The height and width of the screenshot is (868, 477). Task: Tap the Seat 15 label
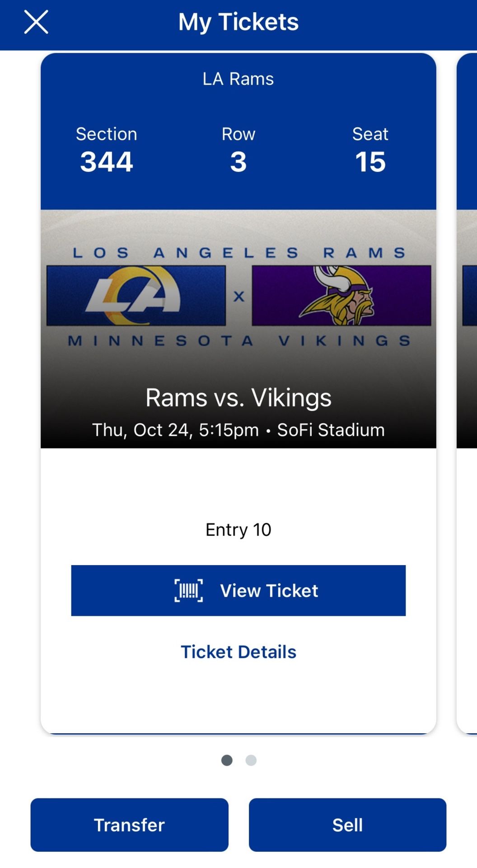click(x=370, y=151)
